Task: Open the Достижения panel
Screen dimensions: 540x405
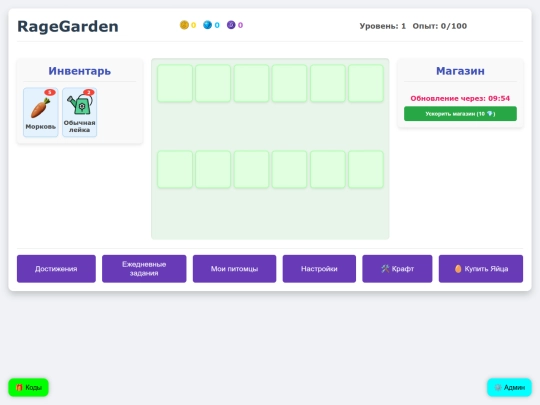Action: pos(56,269)
